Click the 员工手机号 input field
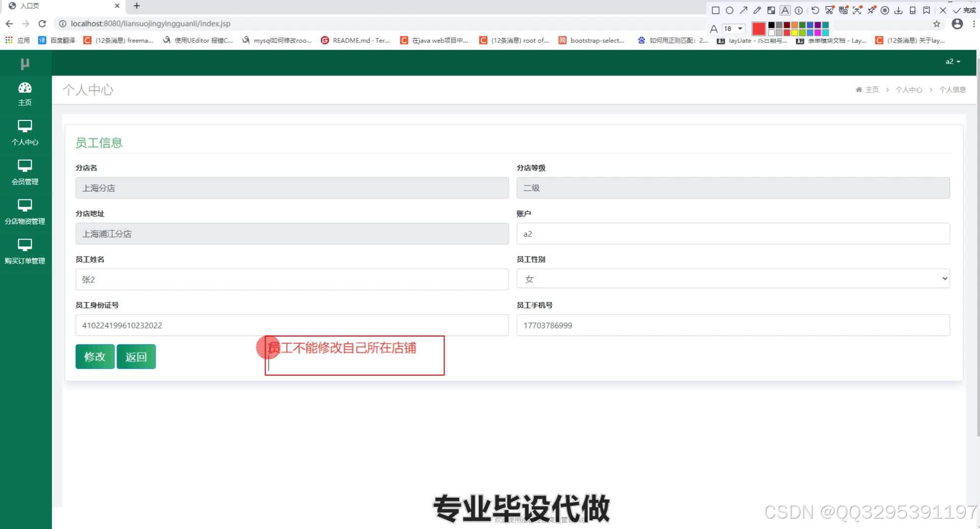Screen dimensions: 980x529 click(x=733, y=325)
